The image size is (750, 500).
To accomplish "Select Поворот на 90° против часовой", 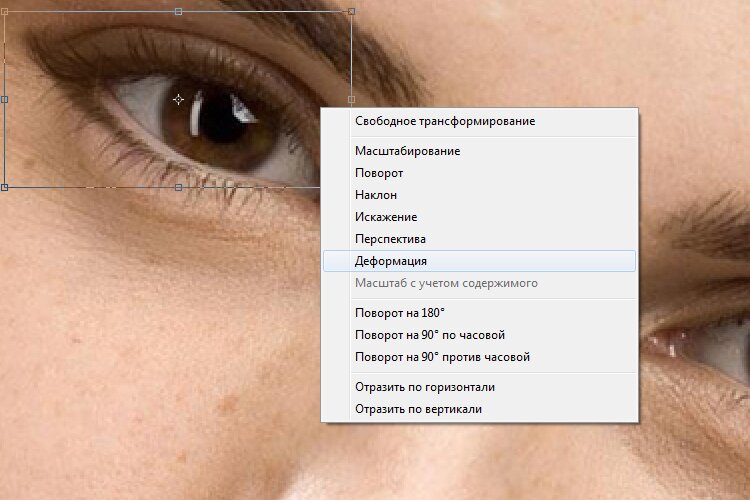I will 479,357.
